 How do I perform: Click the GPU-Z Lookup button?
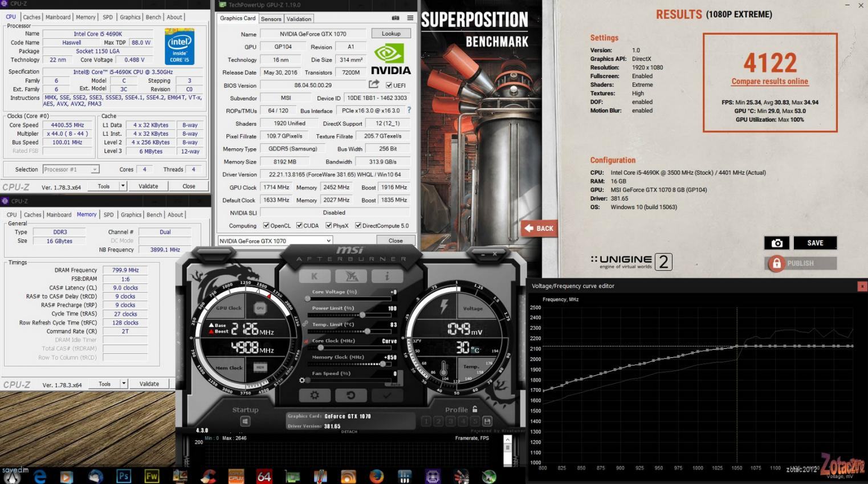click(x=391, y=34)
